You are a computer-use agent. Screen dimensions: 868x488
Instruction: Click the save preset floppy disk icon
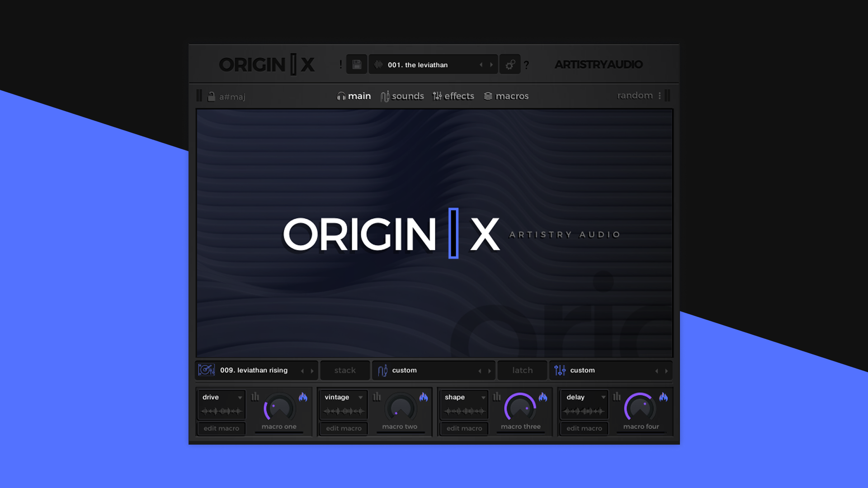[356, 64]
